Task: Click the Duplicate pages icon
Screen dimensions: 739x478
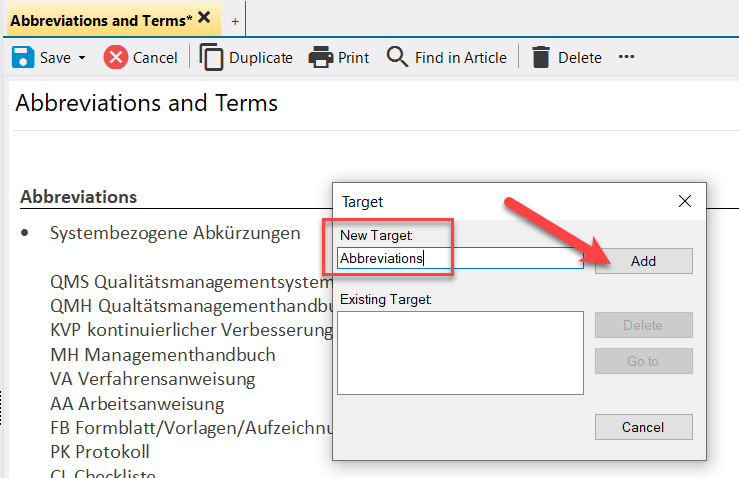Action: pyautogui.click(x=211, y=57)
